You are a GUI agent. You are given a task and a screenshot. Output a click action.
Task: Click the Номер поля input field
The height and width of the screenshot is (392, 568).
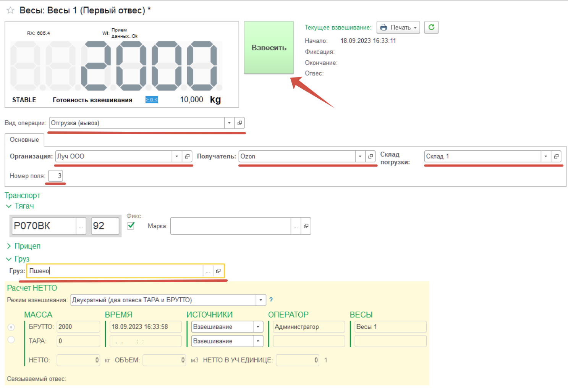click(x=55, y=176)
